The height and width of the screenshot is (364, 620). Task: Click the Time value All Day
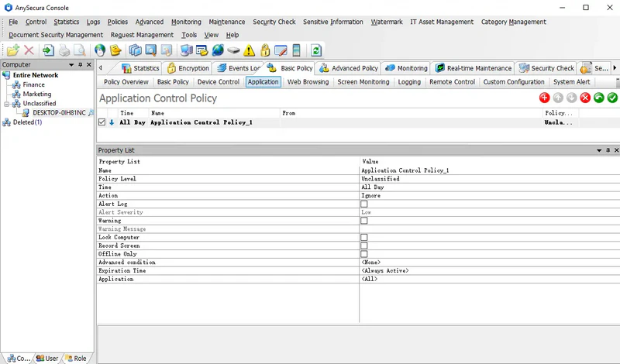(373, 187)
